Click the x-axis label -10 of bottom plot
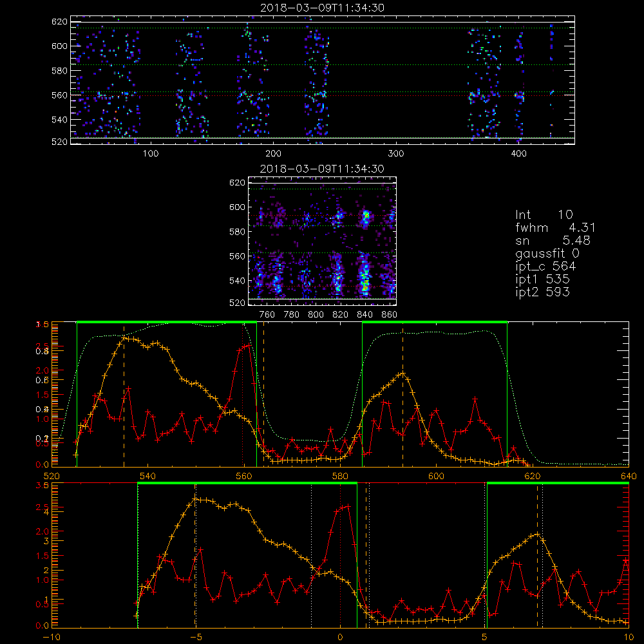This screenshot has height=644, width=644. [52, 638]
